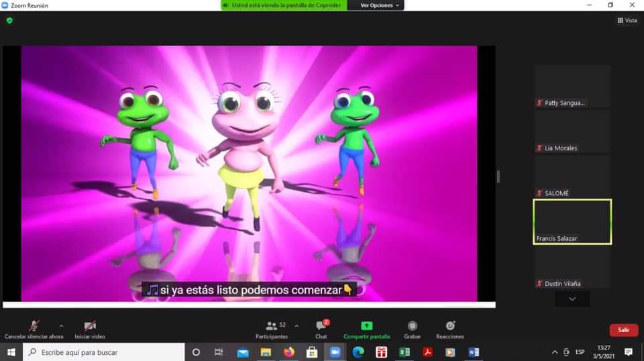Click the green encryption shield icon
This screenshot has height=361, width=644.
pyautogui.click(x=9, y=20)
